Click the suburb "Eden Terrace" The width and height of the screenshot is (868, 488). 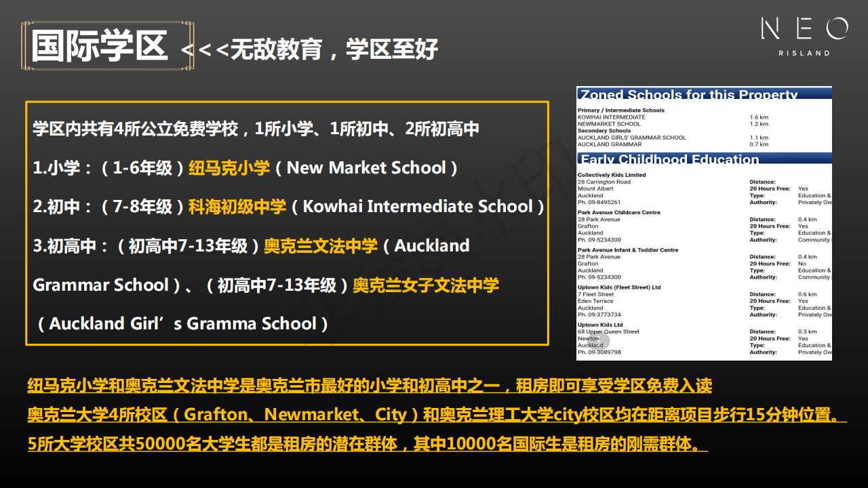pyautogui.click(x=595, y=301)
